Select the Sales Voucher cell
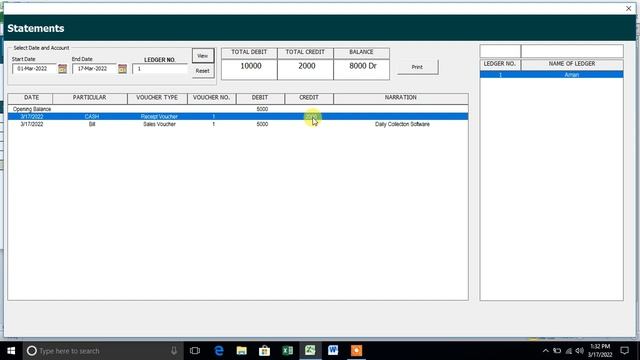 (x=159, y=124)
